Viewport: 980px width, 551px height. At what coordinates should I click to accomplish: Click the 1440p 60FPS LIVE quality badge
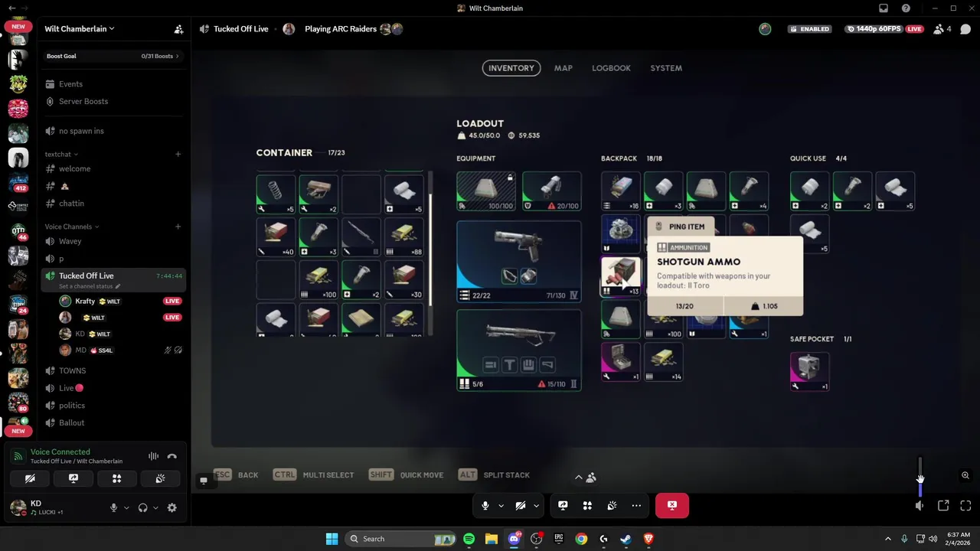884,29
